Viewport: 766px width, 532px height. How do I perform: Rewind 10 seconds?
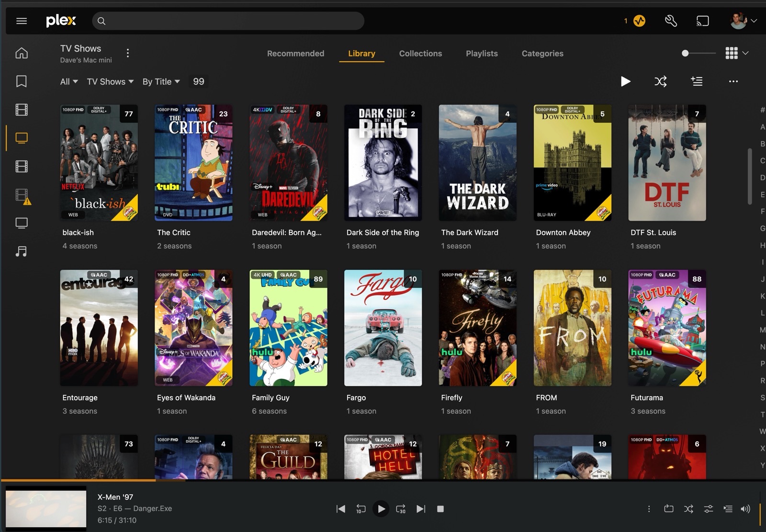pos(361,509)
